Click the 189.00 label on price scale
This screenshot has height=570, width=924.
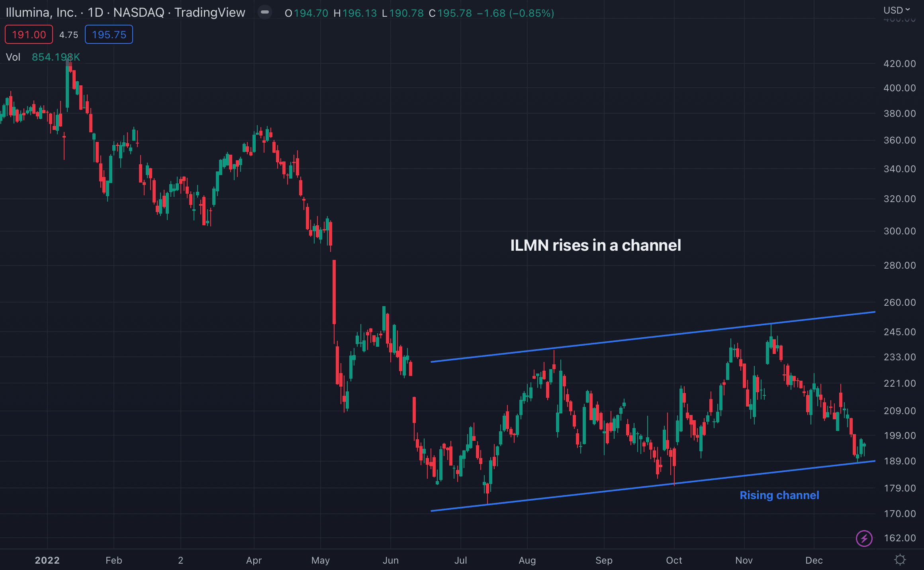899,461
